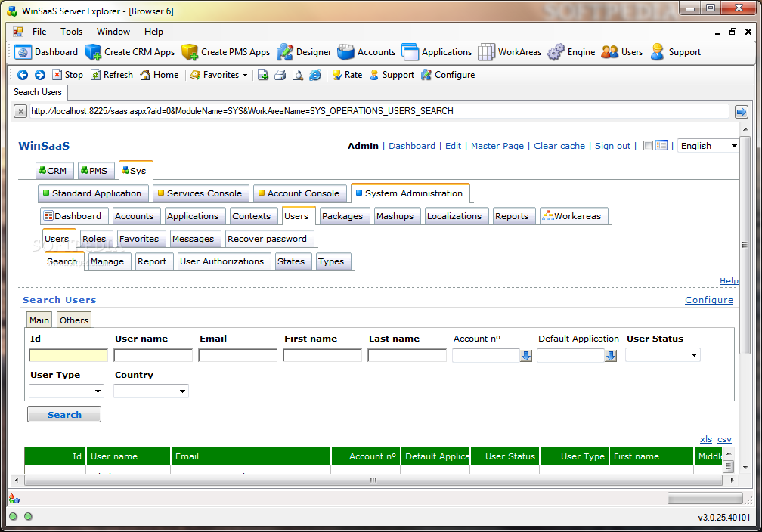Image resolution: width=762 pixels, height=532 pixels.
Task: Open Accounts from main toolbar
Action: click(367, 52)
